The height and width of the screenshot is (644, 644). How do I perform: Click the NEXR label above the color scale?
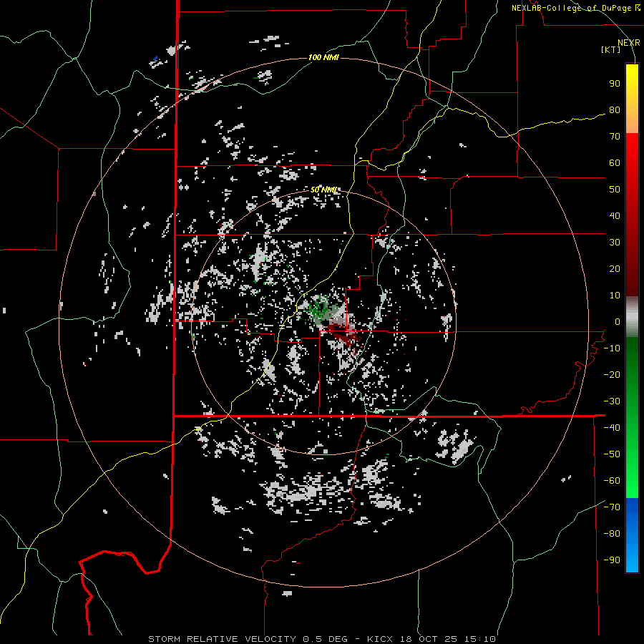(x=629, y=42)
